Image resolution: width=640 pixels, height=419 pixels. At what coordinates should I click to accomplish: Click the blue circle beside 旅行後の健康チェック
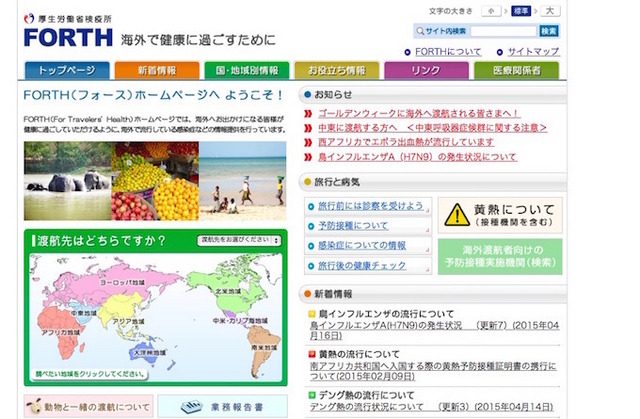point(311,266)
